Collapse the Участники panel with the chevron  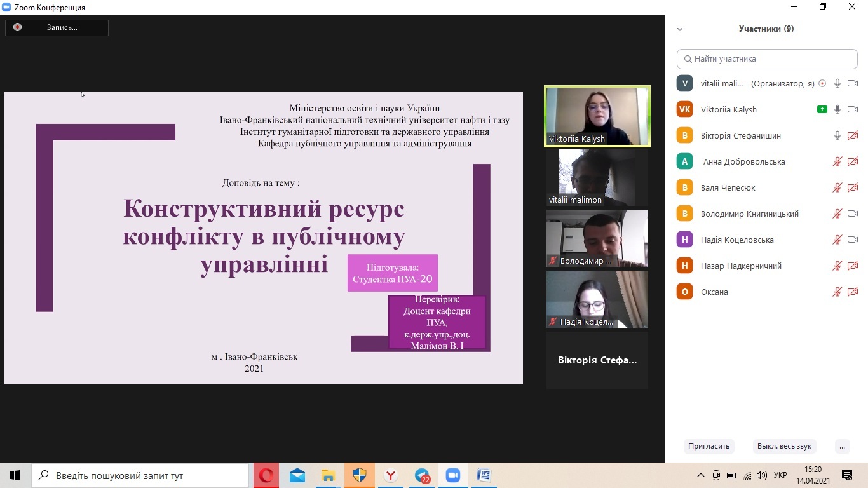click(x=680, y=29)
